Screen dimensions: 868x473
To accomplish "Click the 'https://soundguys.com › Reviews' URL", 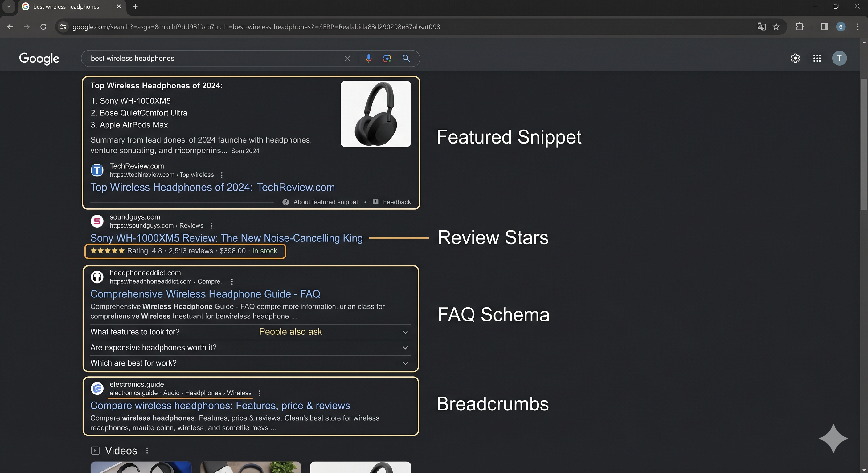I will coord(156,225).
